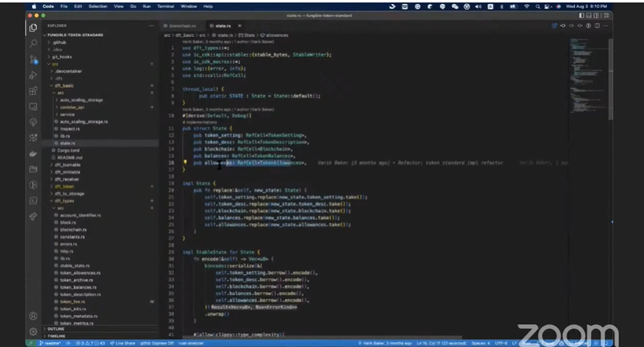Open the Extensions view icon
This screenshot has height=347, width=644.
click(x=33, y=90)
